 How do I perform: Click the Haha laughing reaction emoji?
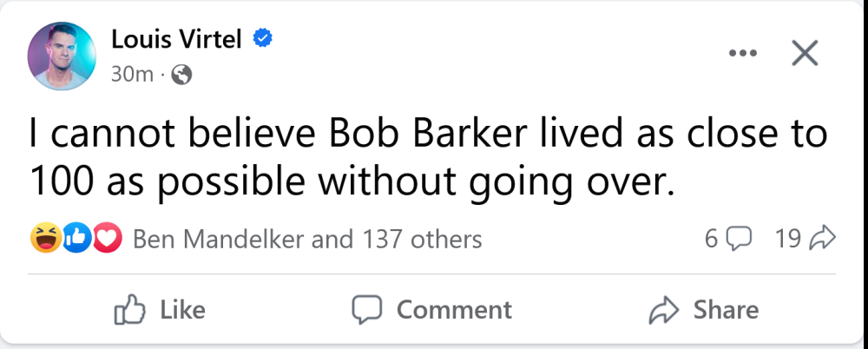click(x=43, y=239)
